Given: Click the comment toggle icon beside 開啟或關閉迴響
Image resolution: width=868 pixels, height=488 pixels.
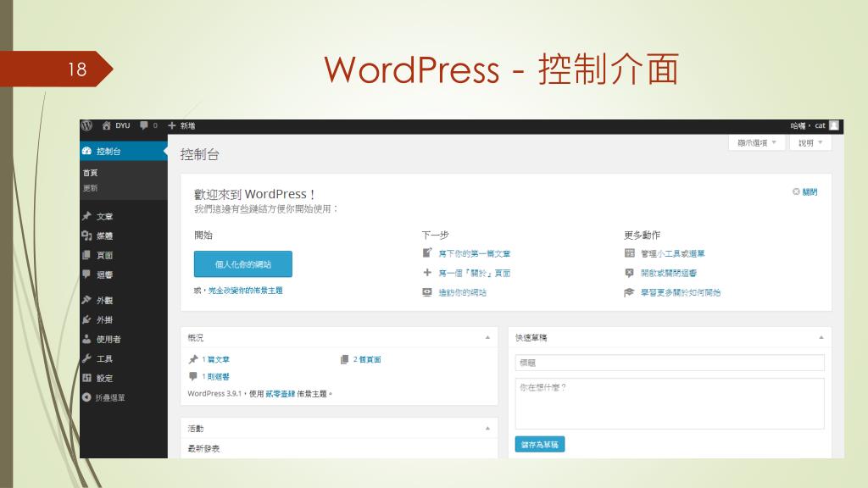Looking at the screenshot, I should point(630,273).
